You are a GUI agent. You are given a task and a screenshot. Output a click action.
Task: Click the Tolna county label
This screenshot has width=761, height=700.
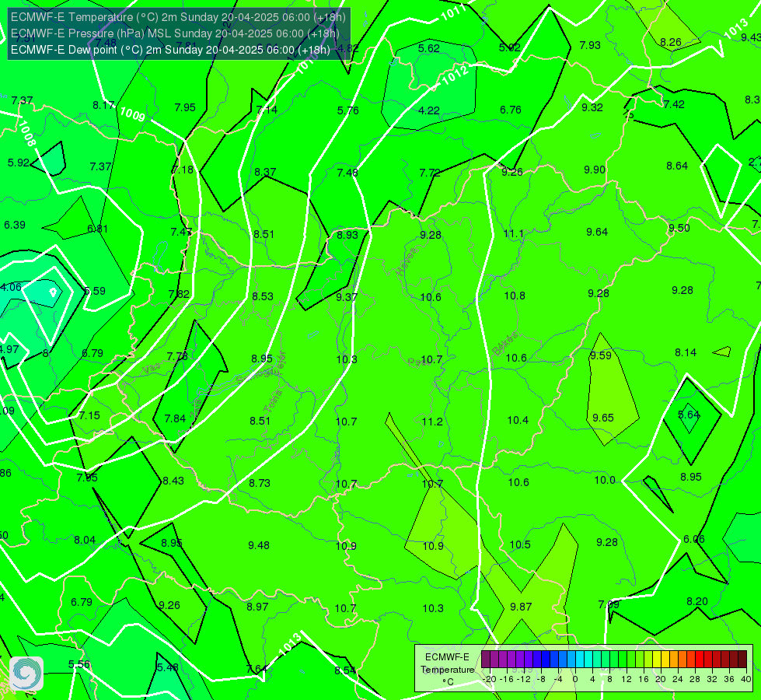(273, 401)
